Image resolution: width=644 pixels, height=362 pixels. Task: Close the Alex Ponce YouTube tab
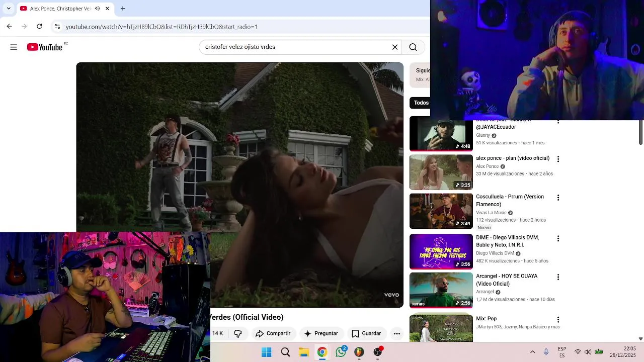pyautogui.click(x=107, y=9)
